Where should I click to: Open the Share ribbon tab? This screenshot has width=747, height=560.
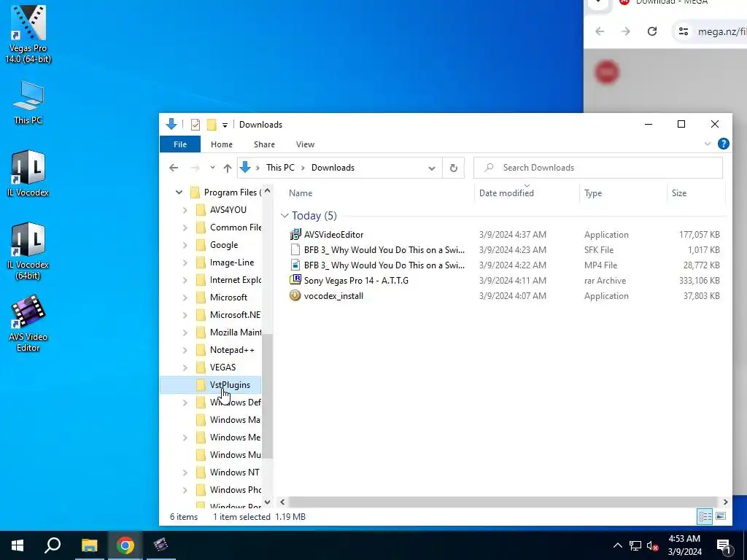(264, 144)
